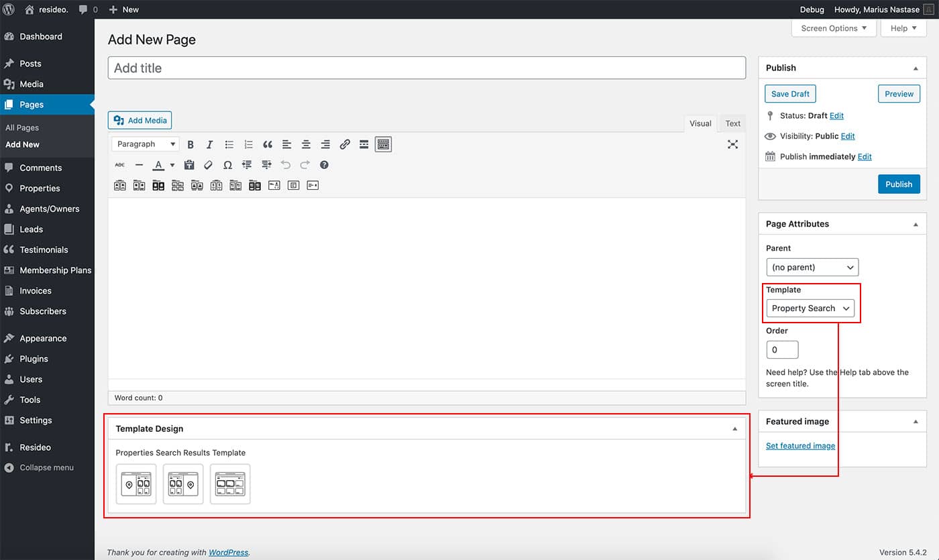Toggle bold formatting in editor toolbar
The width and height of the screenshot is (939, 560).
(190, 144)
